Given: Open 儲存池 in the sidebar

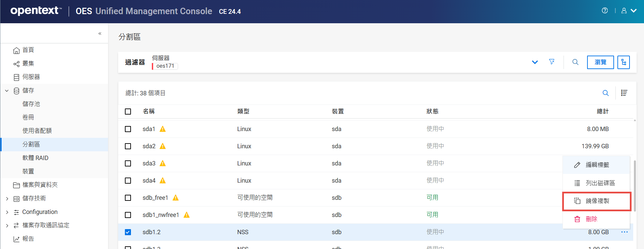Looking at the screenshot, I should pyautogui.click(x=31, y=104).
